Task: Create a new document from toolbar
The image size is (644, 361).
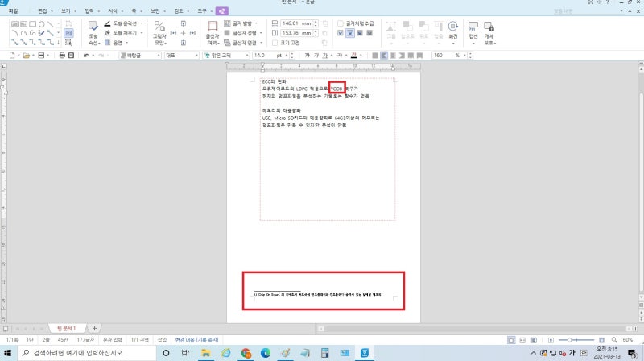Action: tap(12, 55)
